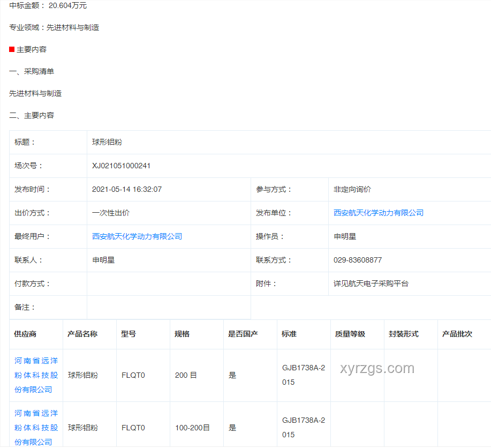Image resolution: width=491 pixels, height=448 pixels.
Task: Click the 标准 column header
Action: (x=289, y=334)
